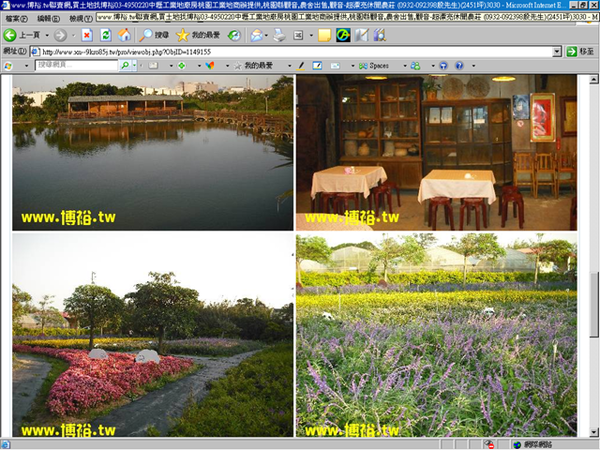The width and height of the screenshot is (600, 450).
Task: Open the Spaces button
Action: click(x=374, y=66)
